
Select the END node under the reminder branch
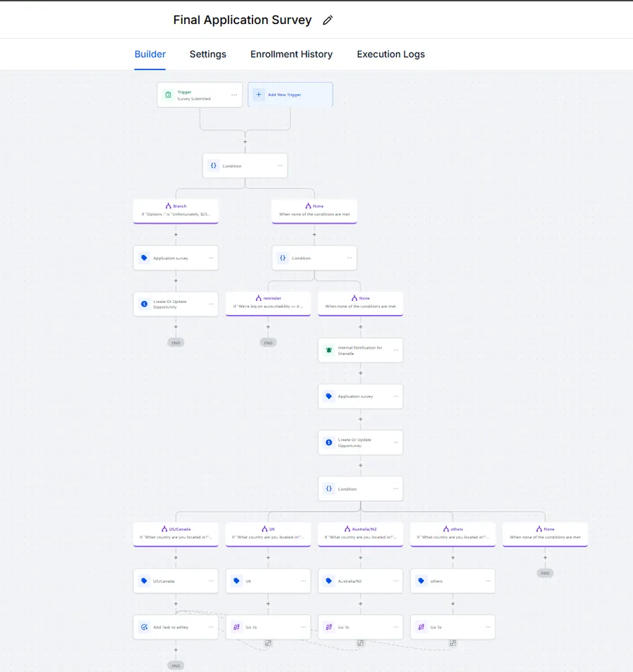(268, 343)
